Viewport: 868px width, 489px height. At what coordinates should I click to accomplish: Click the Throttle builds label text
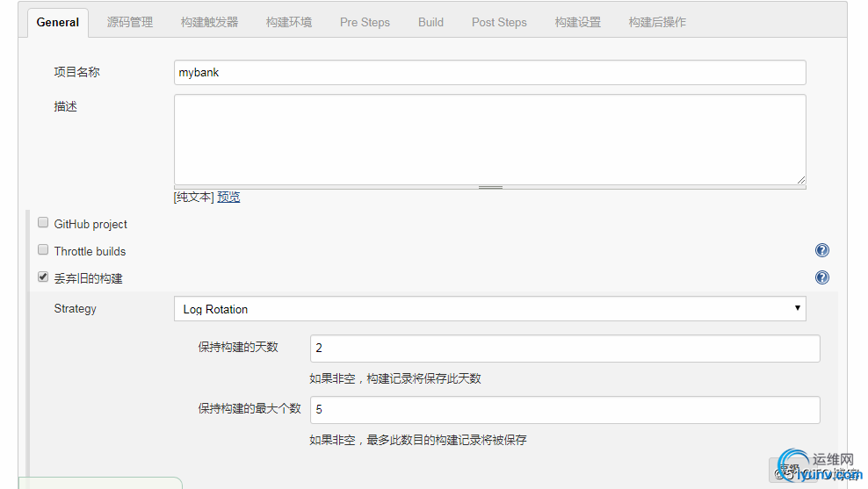(90, 251)
